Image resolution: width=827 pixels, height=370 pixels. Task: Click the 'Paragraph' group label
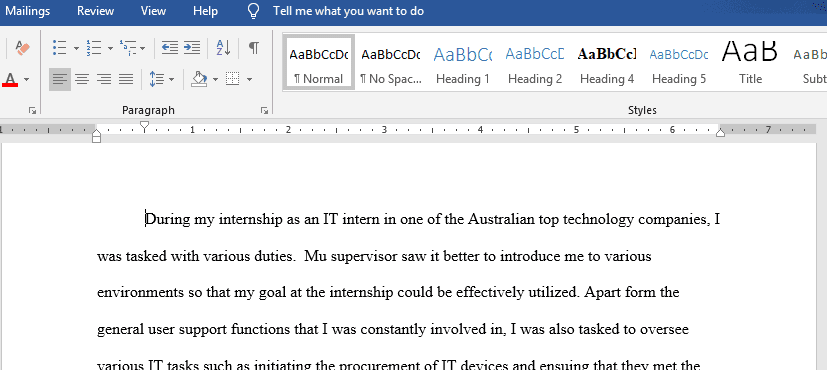click(x=148, y=110)
